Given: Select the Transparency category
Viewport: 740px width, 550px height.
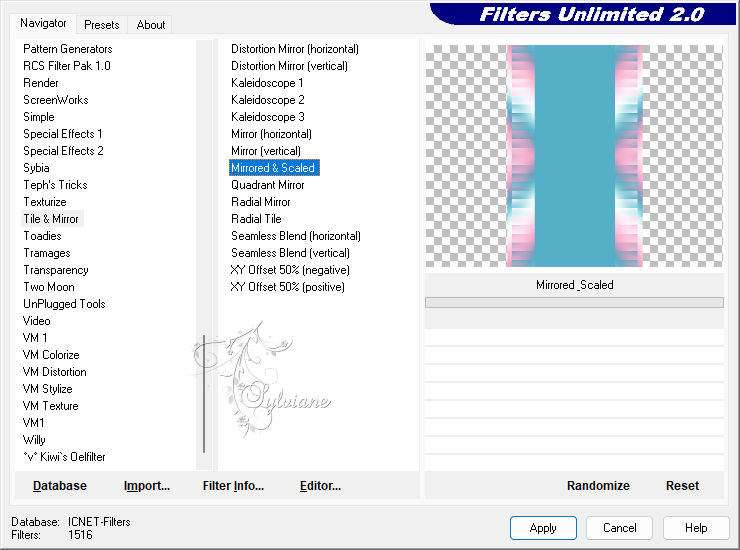Looking at the screenshot, I should (x=56, y=270).
